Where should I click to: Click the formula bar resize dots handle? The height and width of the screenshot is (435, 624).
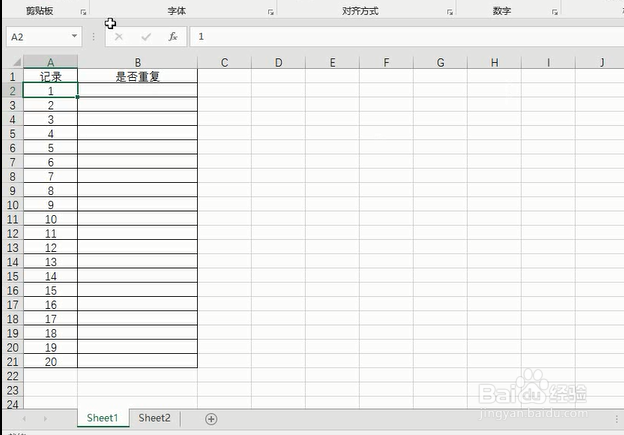94,37
